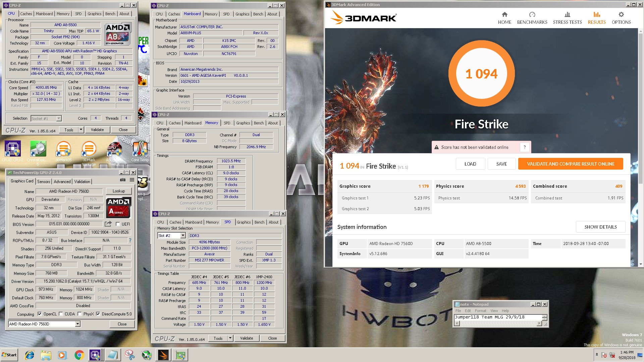Click the Close button in GPU-Z

click(122, 324)
